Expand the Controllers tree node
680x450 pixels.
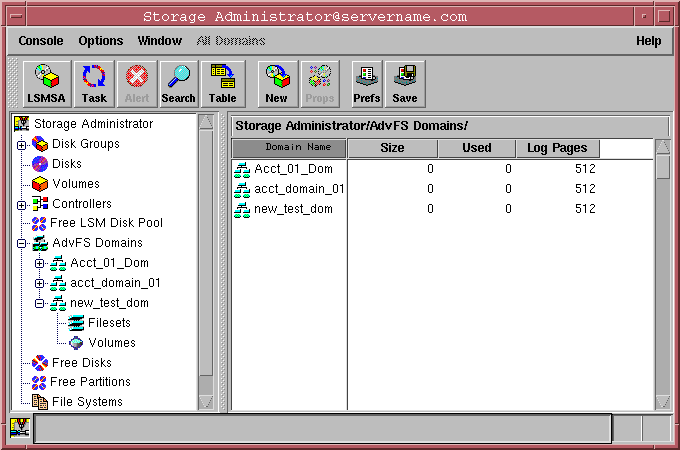[x=21, y=204]
